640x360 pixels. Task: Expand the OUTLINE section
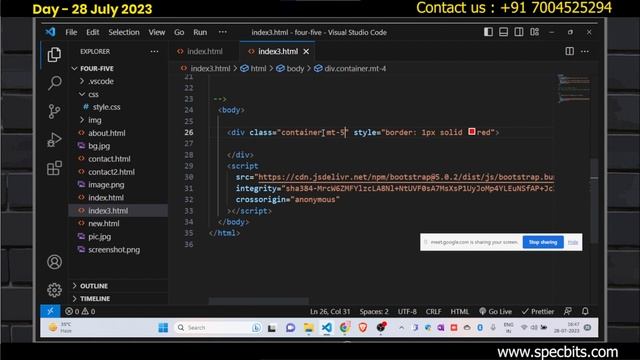point(94,286)
